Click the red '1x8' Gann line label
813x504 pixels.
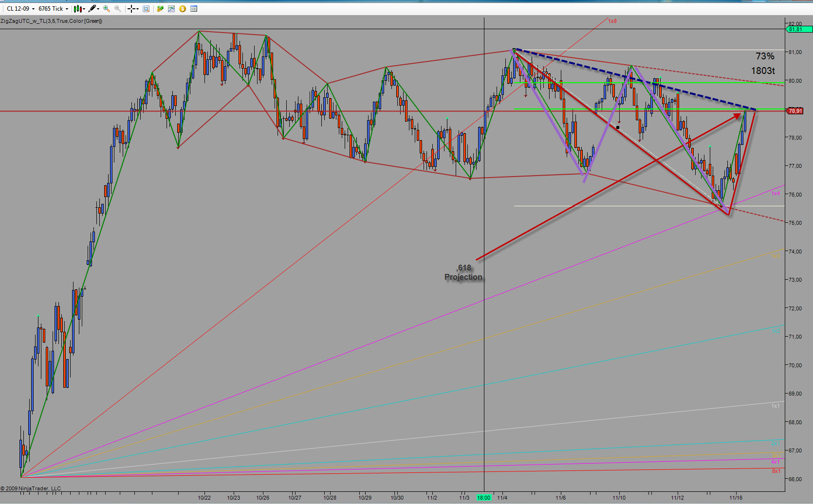click(x=612, y=21)
